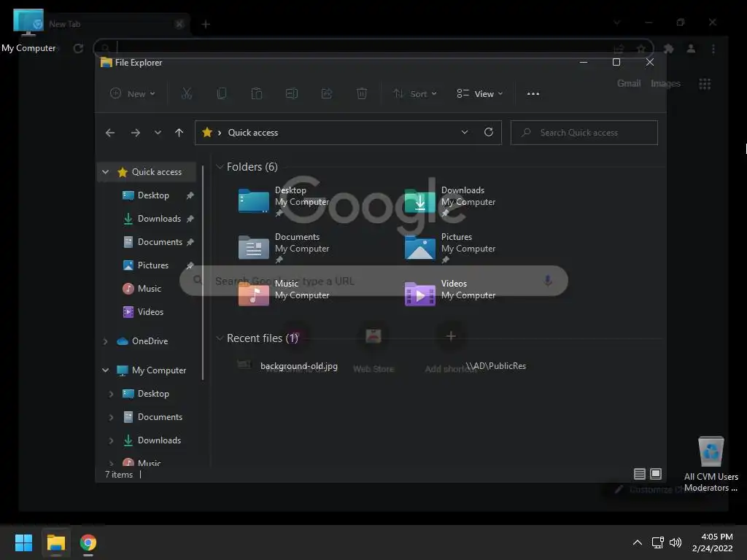Expand Documents under My Computer
747x560 pixels.
[111, 417]
